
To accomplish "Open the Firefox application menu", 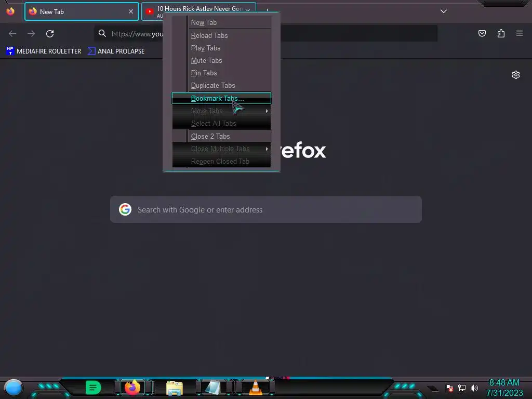I will (x=520, y=33).
